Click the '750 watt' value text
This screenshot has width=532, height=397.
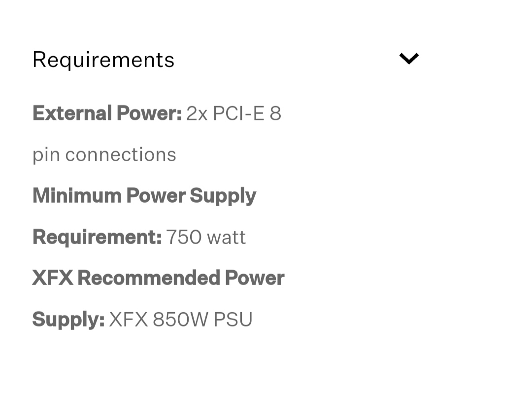(x=206, y=237)
